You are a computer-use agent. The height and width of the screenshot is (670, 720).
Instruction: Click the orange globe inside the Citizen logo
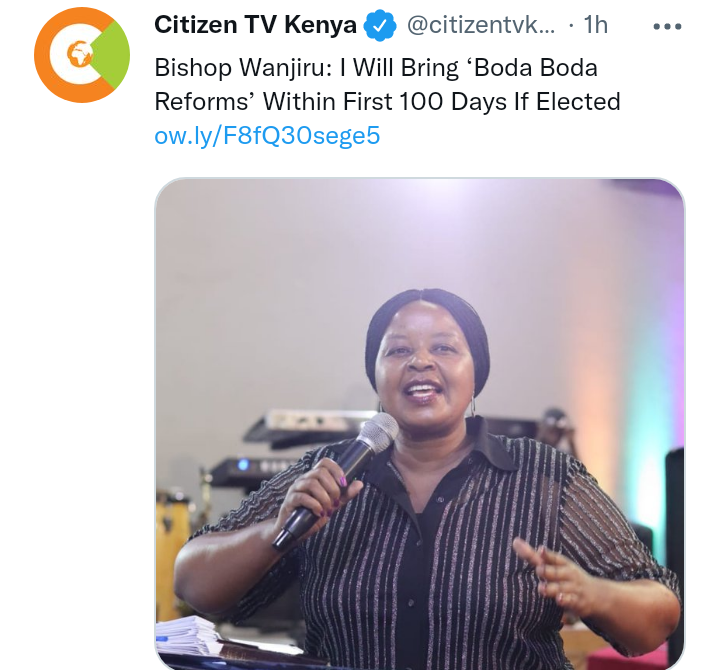click(x=79, y=54)
